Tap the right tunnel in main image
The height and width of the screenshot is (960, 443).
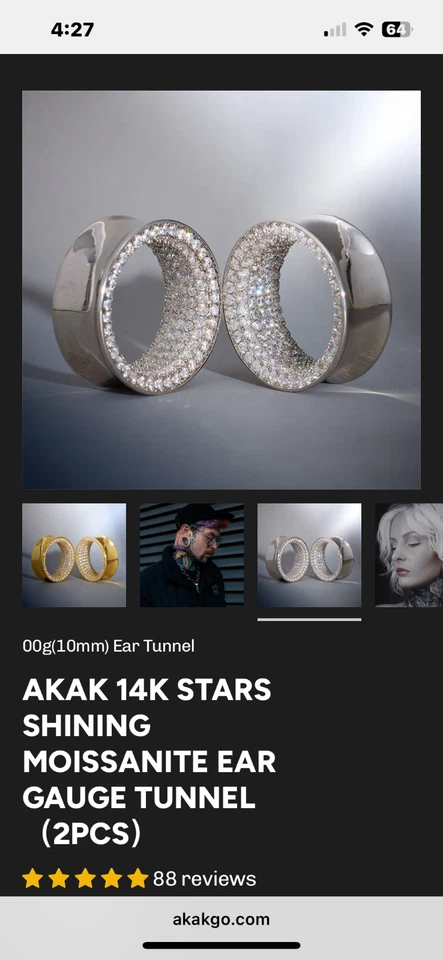[x=307, y=303]
